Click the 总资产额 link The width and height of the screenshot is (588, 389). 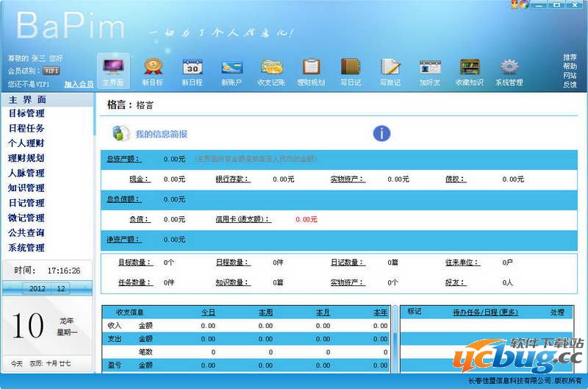(x=124, y=159)
